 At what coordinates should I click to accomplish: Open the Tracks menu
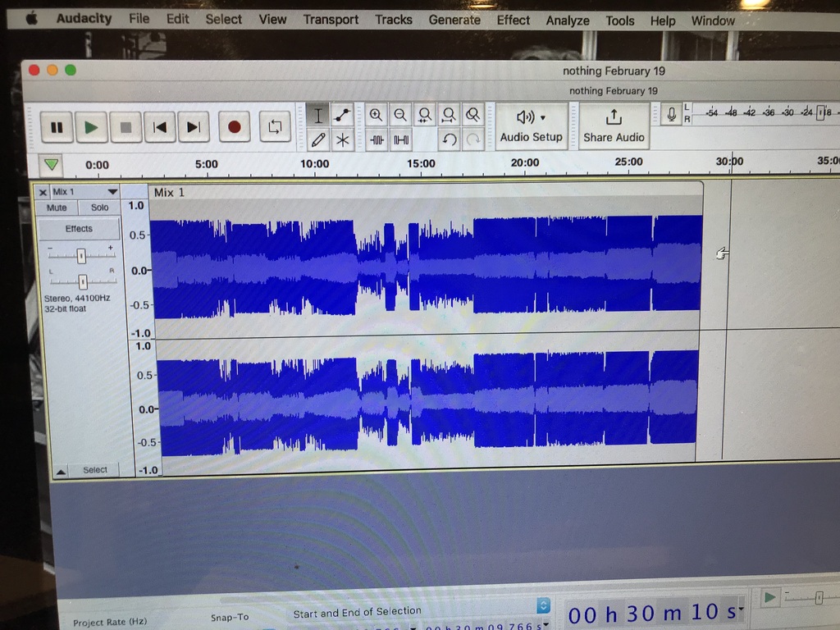pos(393,20)
